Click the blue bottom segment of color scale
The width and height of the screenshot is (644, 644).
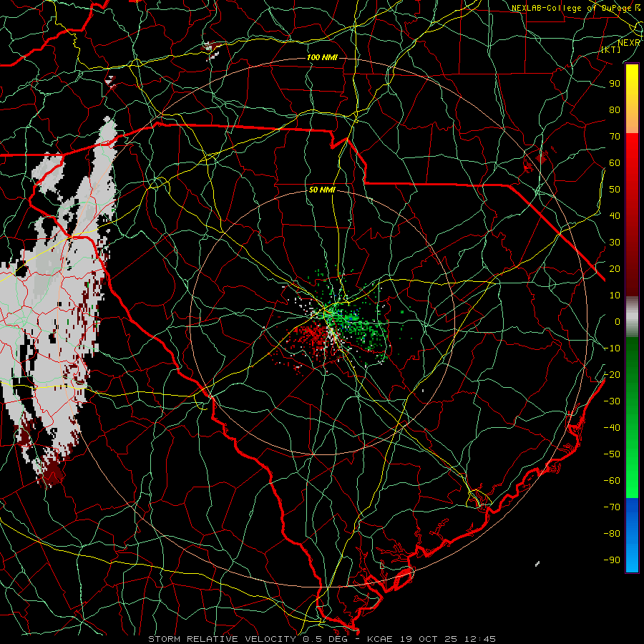[632, 535]
